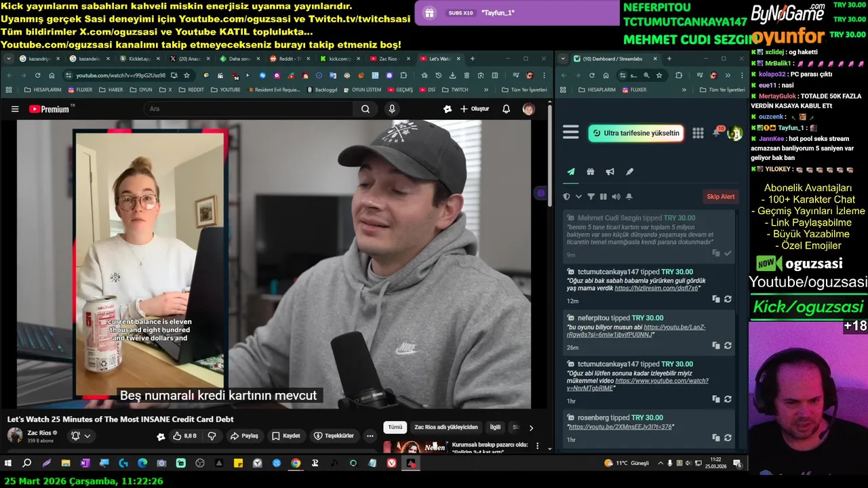
Task: Expand Zac Rios subscription notification dropdown
Action: pos(81,436)
